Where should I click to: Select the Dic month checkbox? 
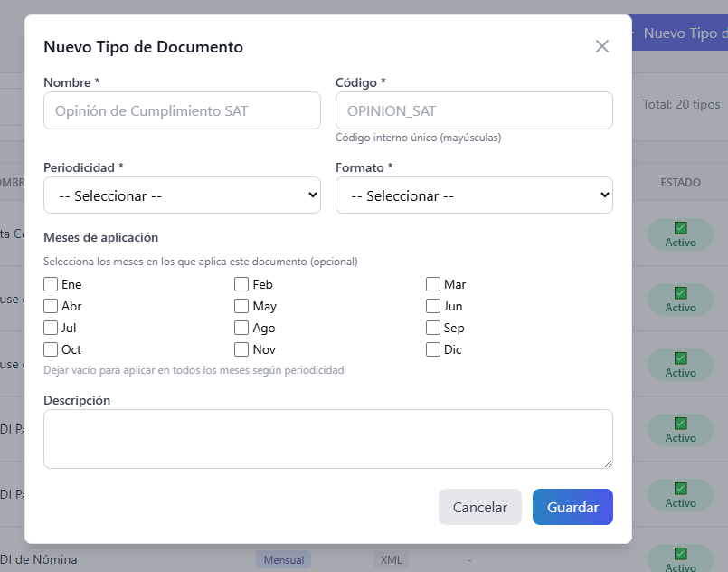(432, 349)
